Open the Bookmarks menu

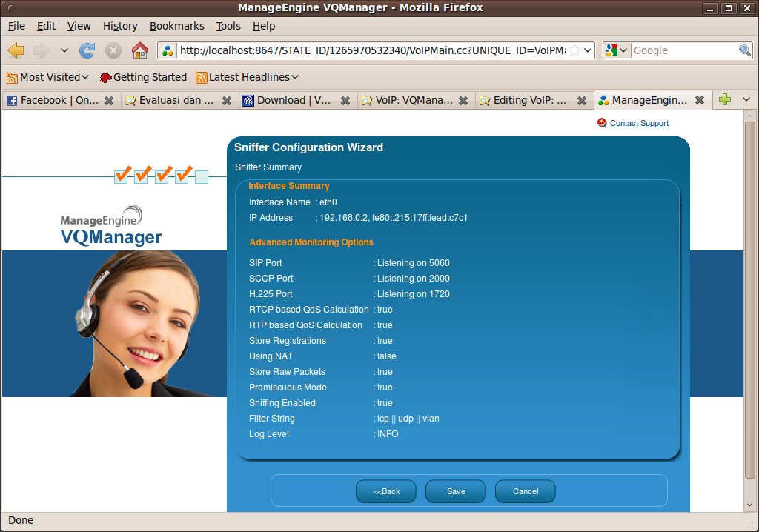pyautogui.click(x=176, y=26)
